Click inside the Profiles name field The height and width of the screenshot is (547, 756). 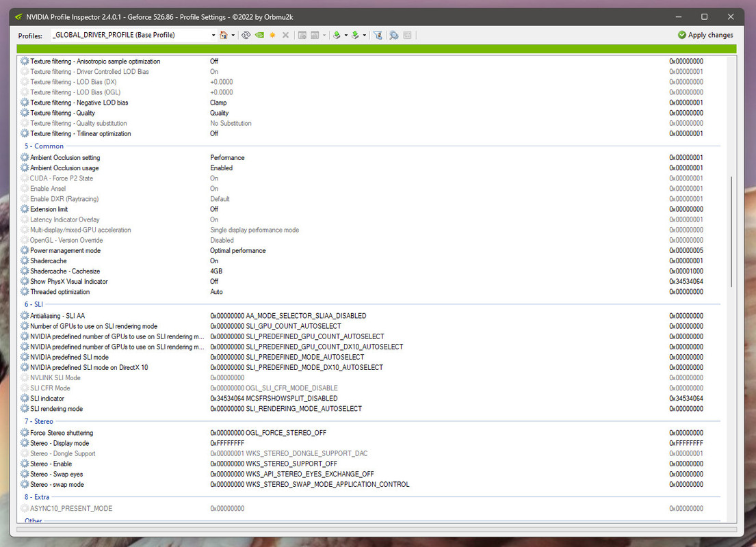click(x=130, y=35)
